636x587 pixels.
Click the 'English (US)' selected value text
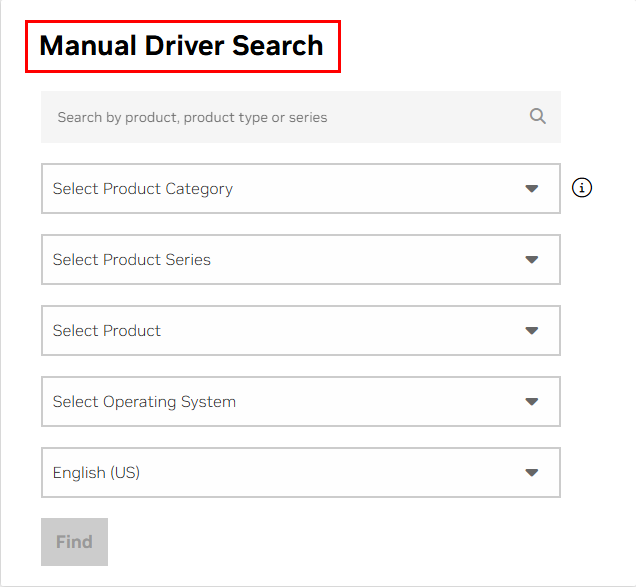coord(96,473)
